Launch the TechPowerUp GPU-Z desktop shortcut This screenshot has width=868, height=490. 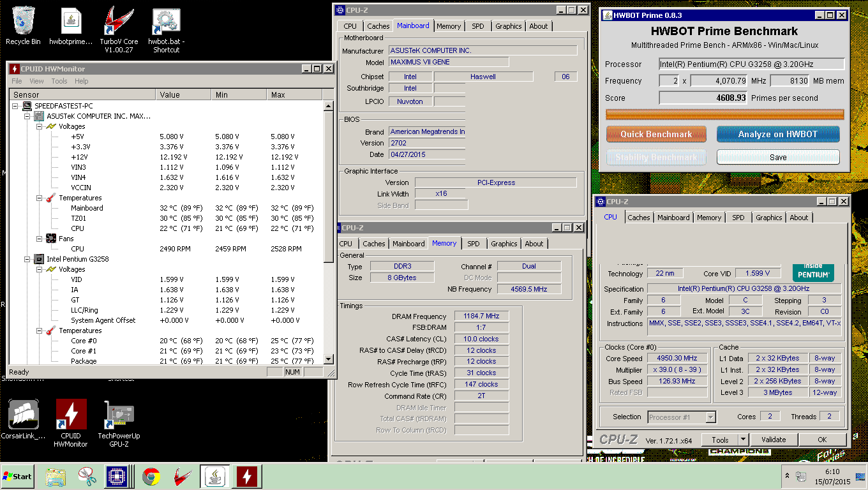coord(119,423)
